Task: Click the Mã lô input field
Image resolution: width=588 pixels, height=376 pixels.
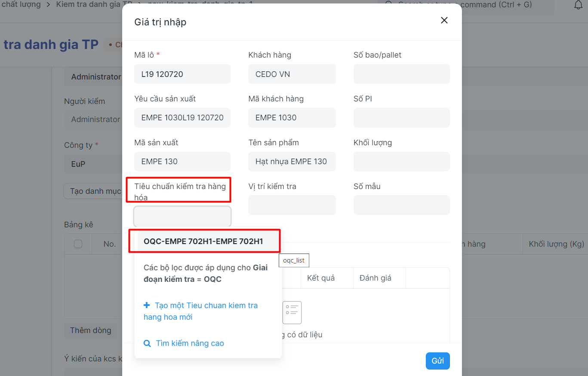Action: tap(182, 74)
